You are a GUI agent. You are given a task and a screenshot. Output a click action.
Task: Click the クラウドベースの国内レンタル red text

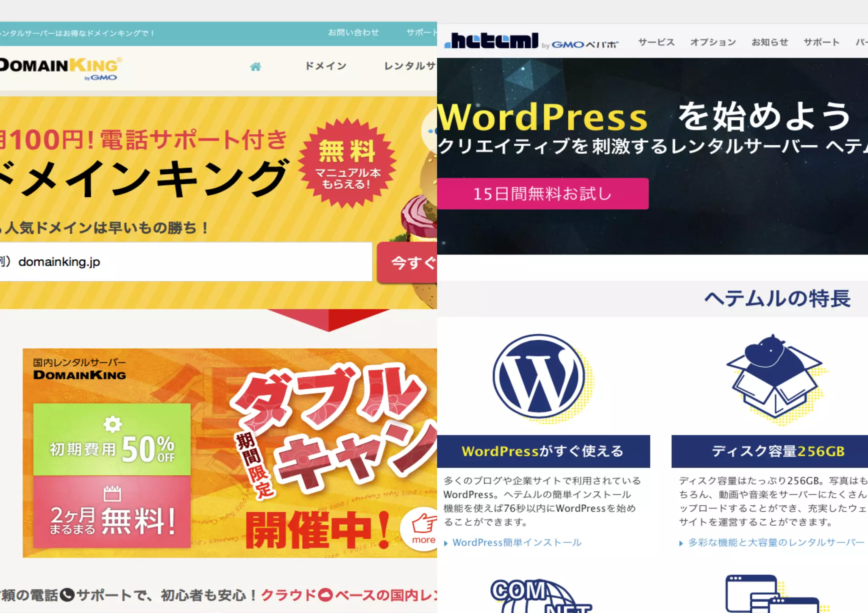(349, 595)
